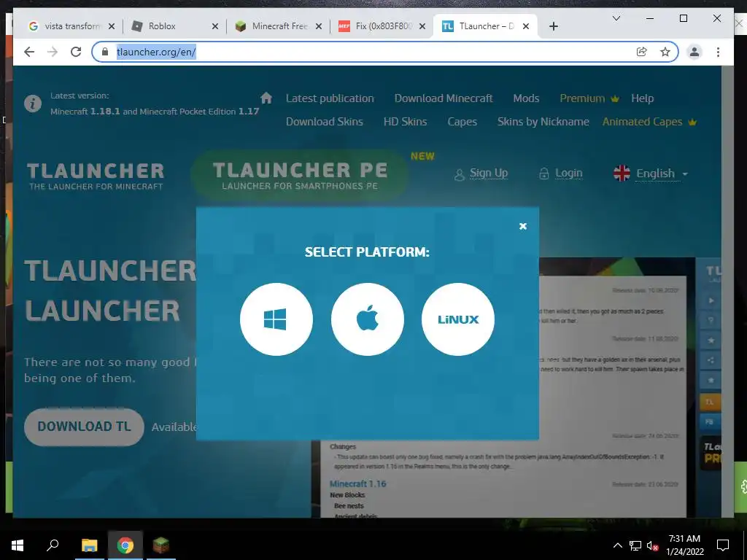Click the muted volume tray icon

[x=653, y=545]
